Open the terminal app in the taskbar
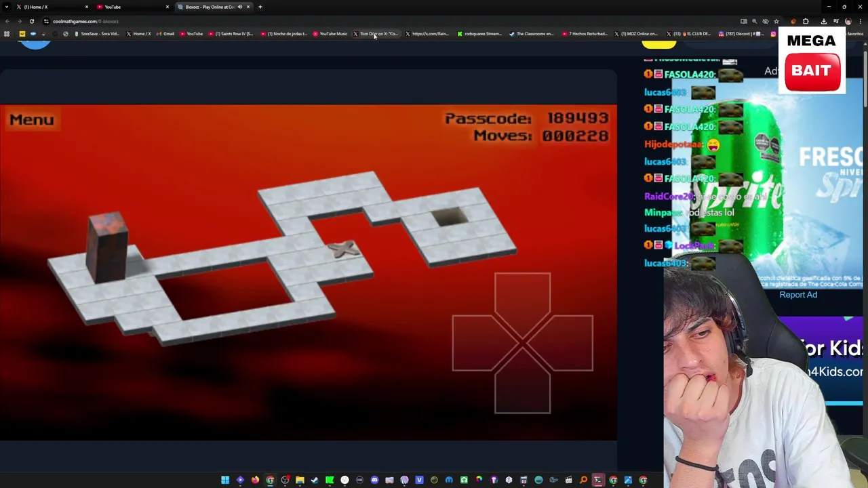The width and height of the screenshot is (868, 488). coord(598,480)
